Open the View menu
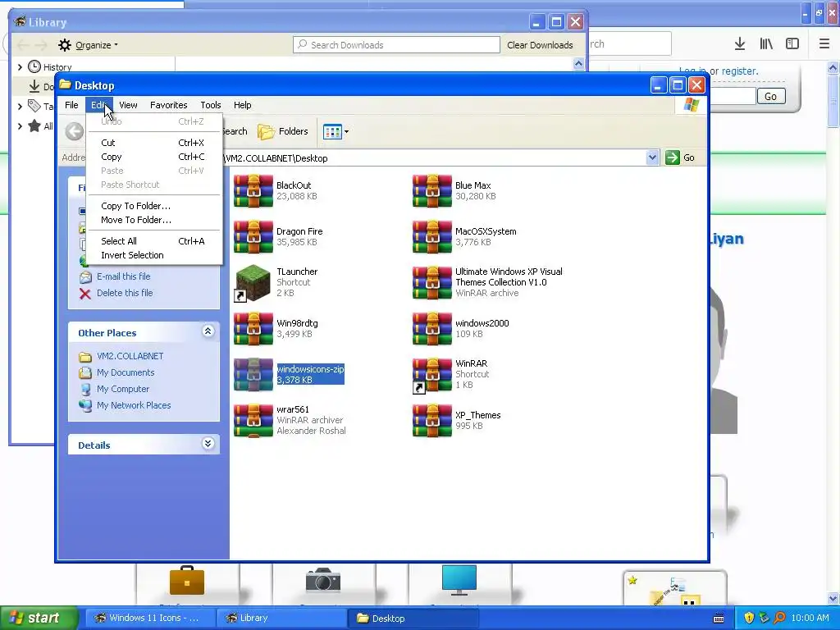 [128, 105]
